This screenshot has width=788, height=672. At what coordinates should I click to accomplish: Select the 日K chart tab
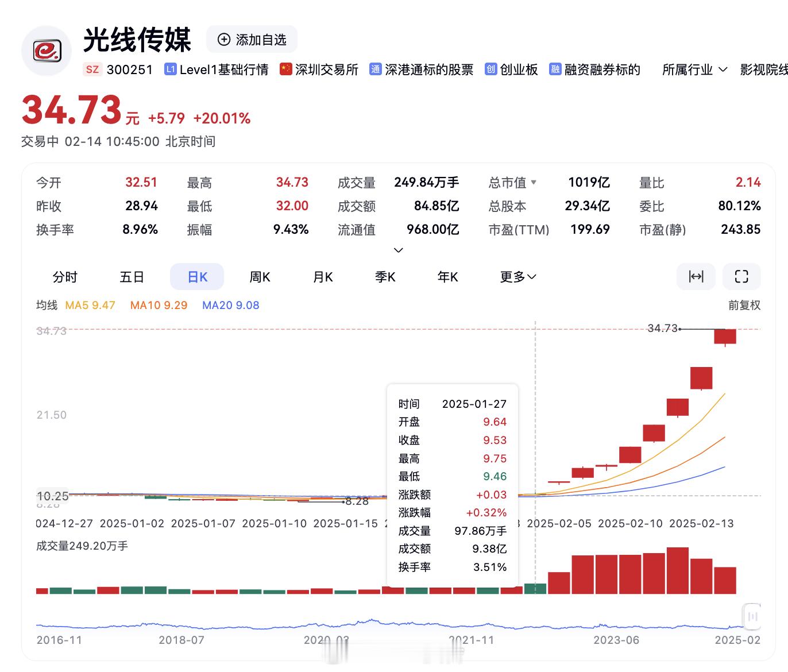(x=197, y=277)
